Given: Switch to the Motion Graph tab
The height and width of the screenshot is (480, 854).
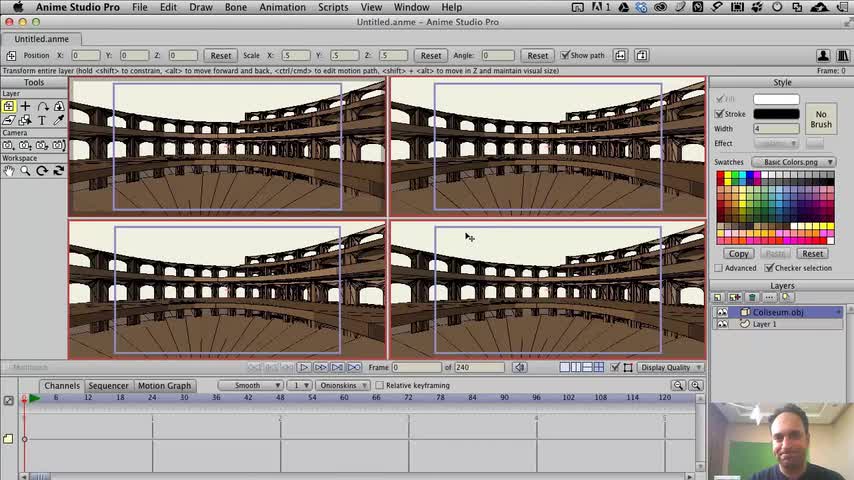Looking at the screenshot, I should coord(164,385).
